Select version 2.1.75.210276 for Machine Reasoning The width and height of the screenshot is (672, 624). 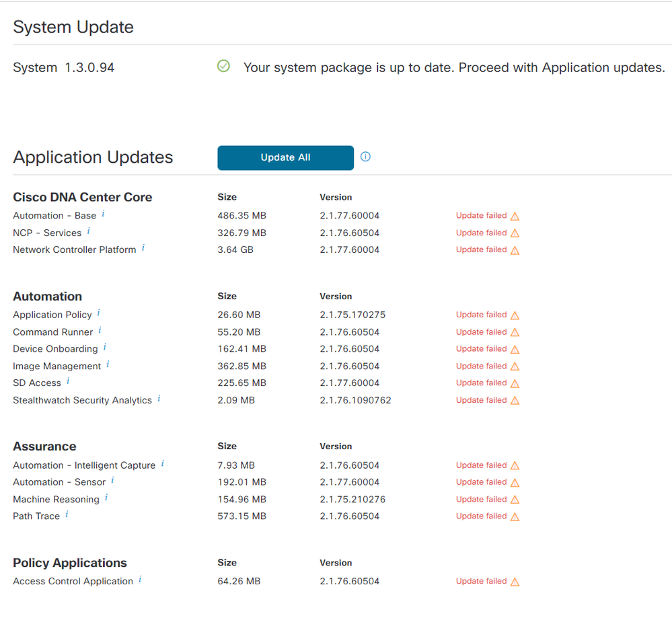pyautogui.click(x=352, y=500)
